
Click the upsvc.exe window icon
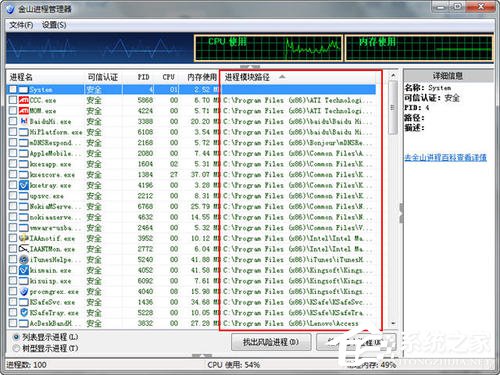tap(24, 196)
